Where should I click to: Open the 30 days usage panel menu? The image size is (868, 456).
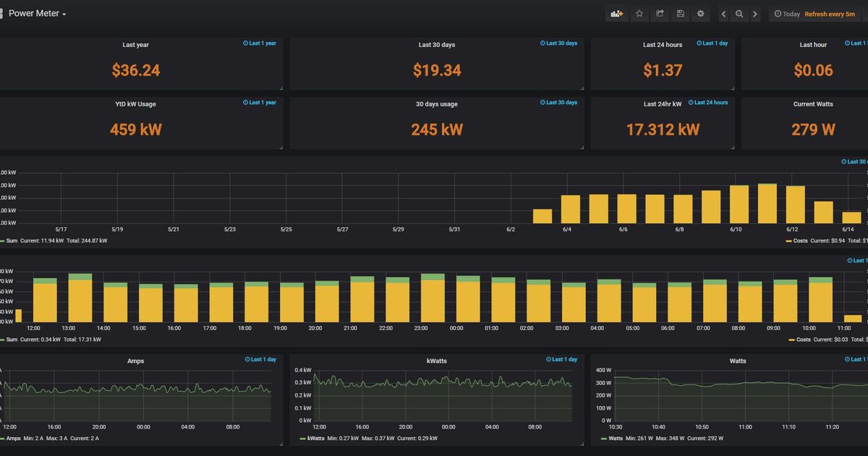[437, 104]
